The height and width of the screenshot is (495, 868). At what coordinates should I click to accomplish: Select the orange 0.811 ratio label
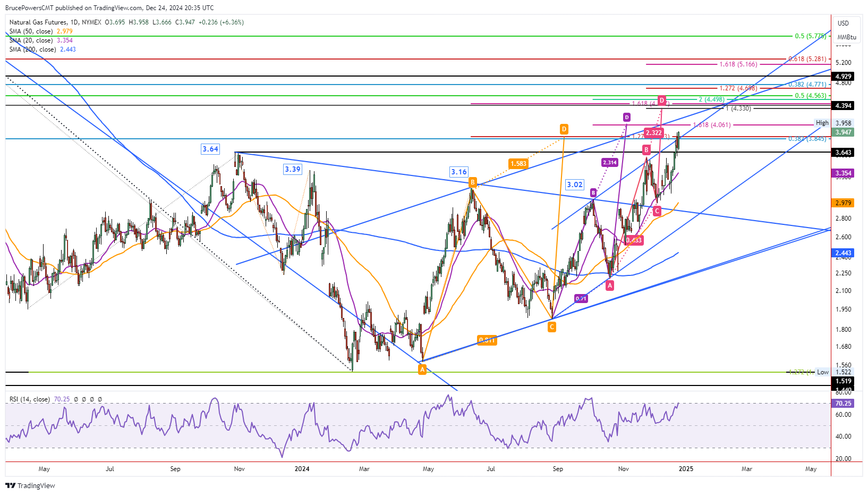(487, 340)
